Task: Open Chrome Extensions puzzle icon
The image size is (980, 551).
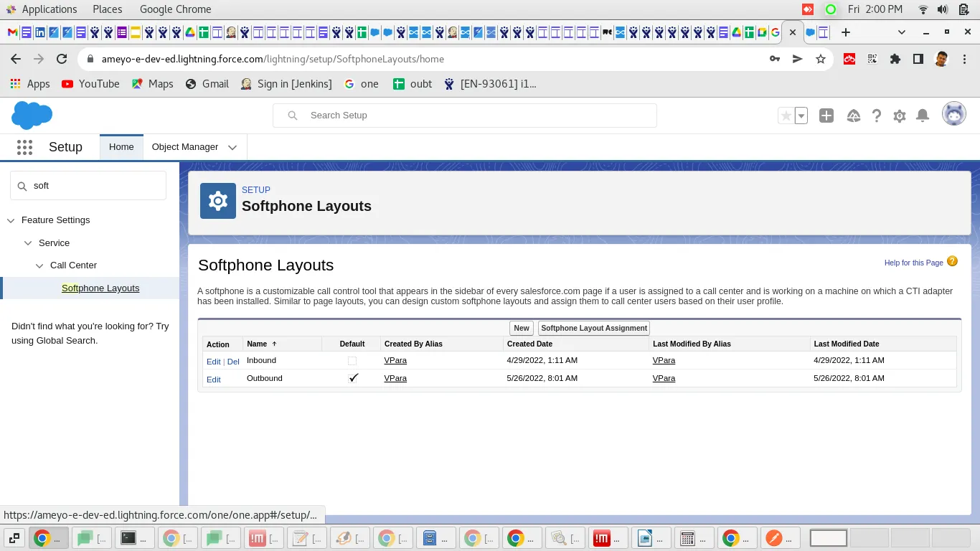Action: (x=895, y=60)
